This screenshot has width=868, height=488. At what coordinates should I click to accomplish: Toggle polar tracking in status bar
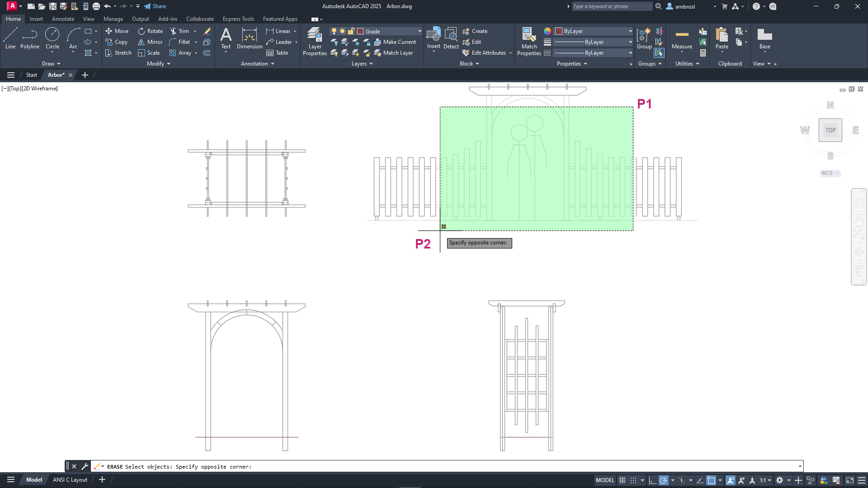tap(663, 480)
